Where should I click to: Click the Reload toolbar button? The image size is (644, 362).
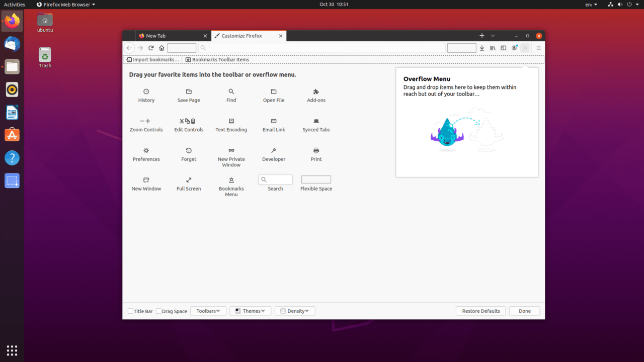click(151, 48)
